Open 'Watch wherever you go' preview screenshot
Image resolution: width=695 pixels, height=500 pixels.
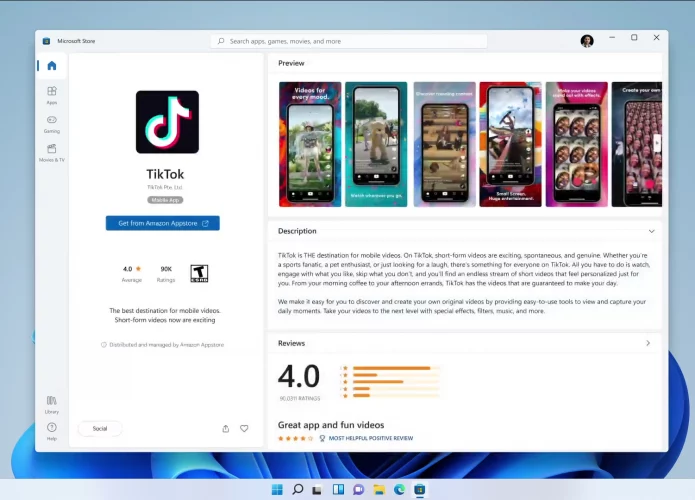[376, 145]
